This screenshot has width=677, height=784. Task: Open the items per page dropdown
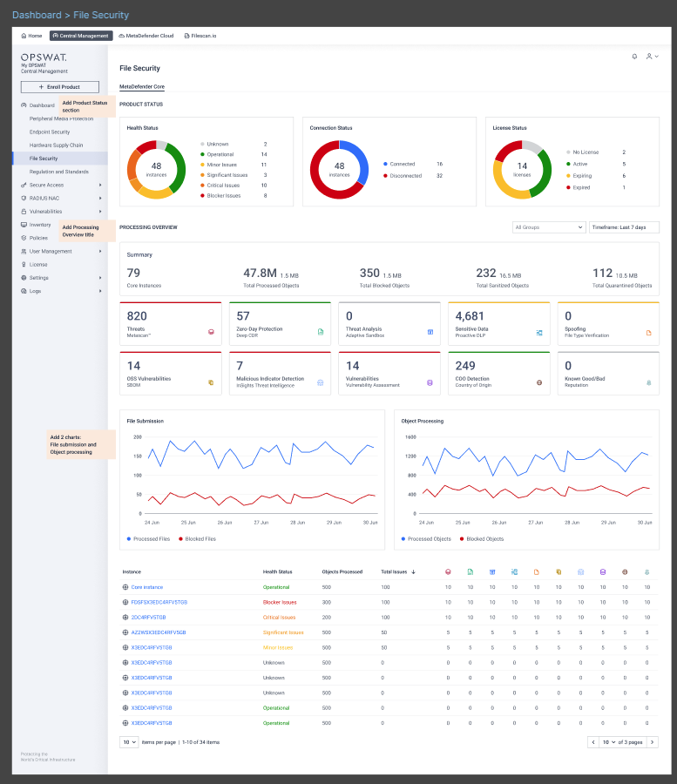pos(129,742)
